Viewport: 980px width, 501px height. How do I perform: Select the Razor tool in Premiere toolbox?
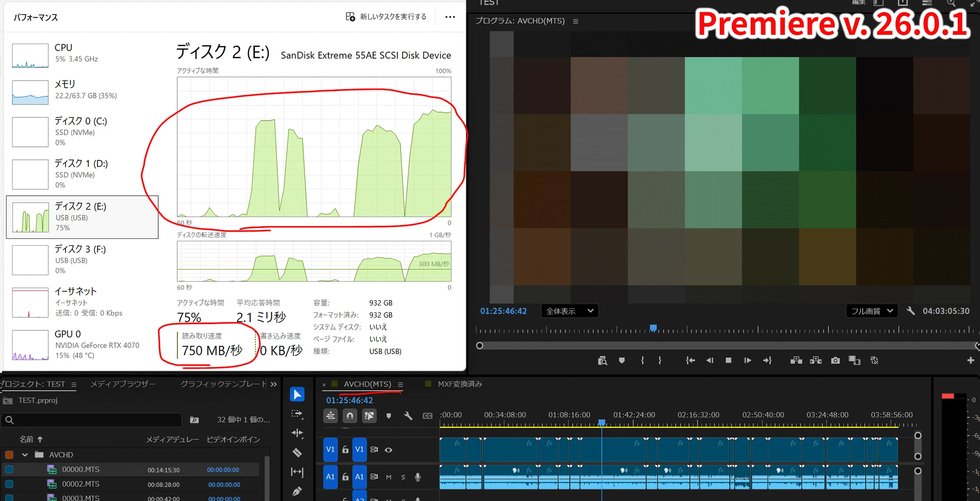click(297, 452)
